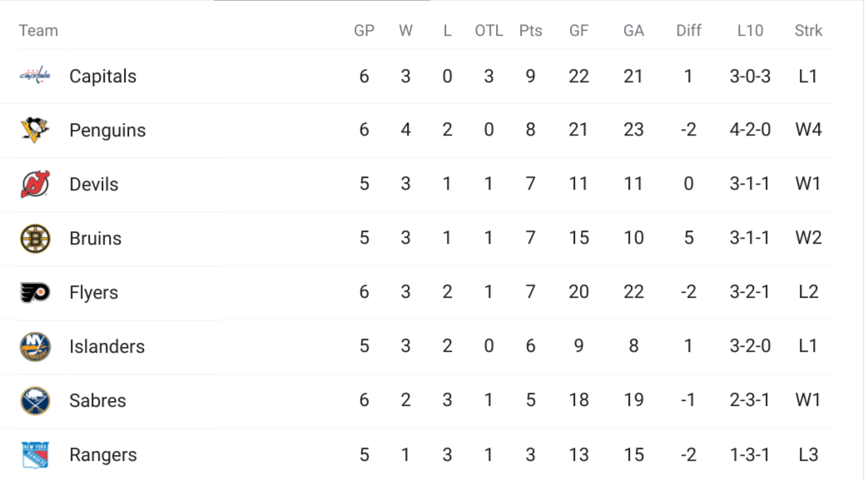
Task: Click the Penguins team logo
Action: (35, 130)
